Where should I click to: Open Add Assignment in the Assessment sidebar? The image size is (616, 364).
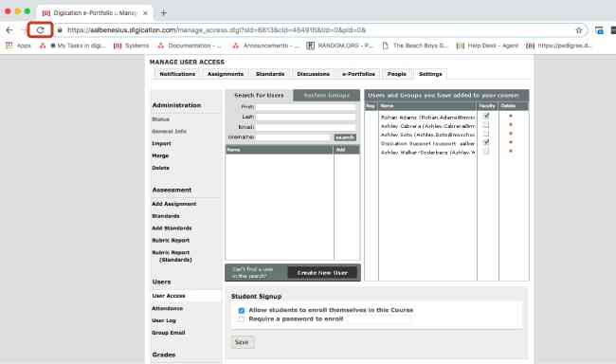174,204
